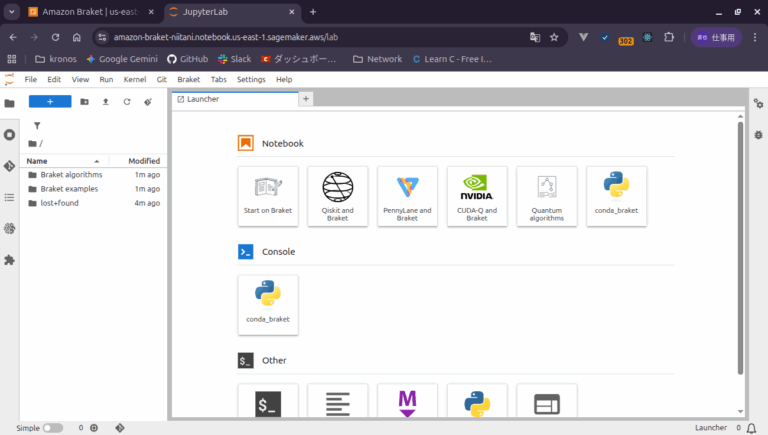Click the kernel count icon in status bar
Image resolution: width=768 pixels, height=435 pixels.
94,428
